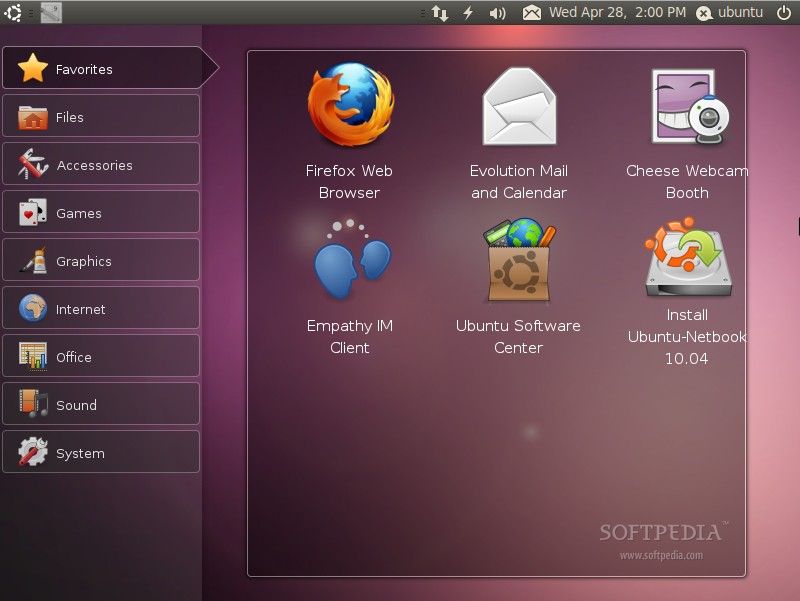Open the Accessories category
Image resolution: width=800 pixels, height=601 pixels.
101,164
